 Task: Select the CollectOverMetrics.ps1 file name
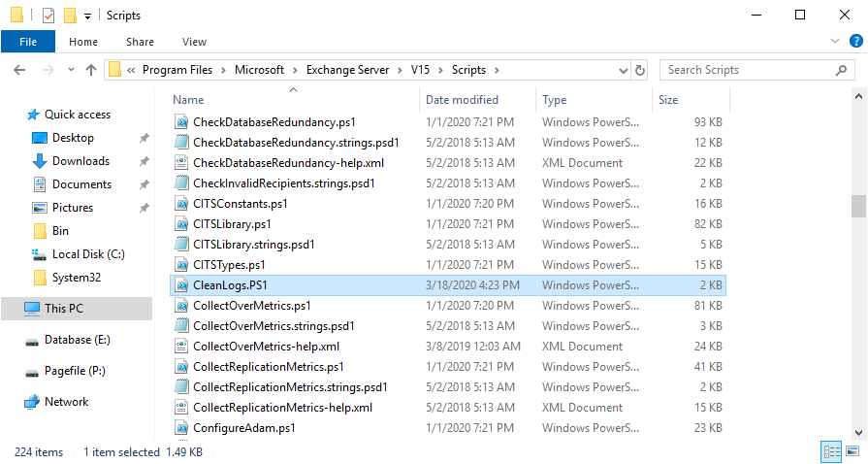coord(252,306)
